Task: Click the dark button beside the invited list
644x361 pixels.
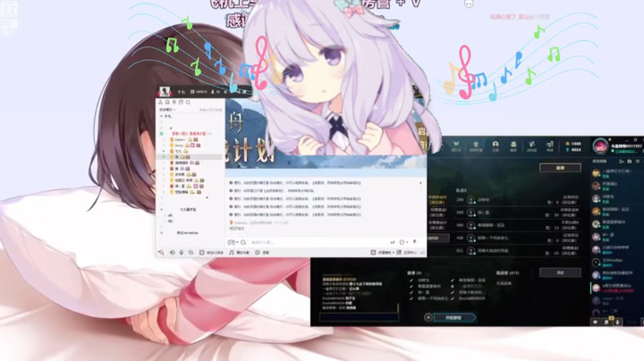Action: click(x=560, y=273)
